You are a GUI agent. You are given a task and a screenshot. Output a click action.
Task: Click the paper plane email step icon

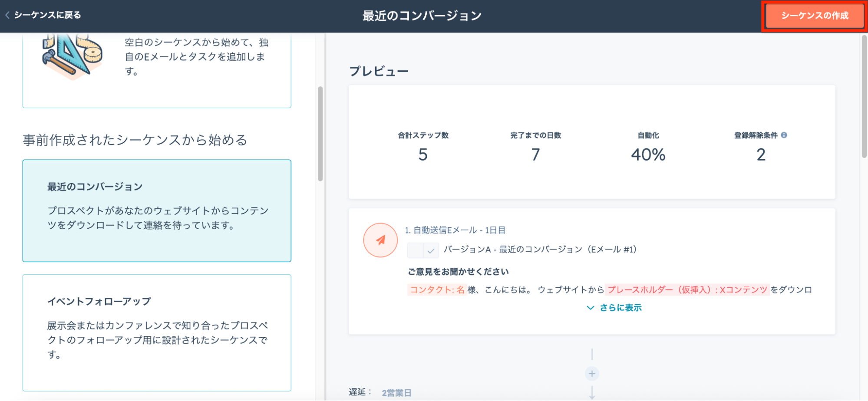pyautogui.click(x=380, y=240)
